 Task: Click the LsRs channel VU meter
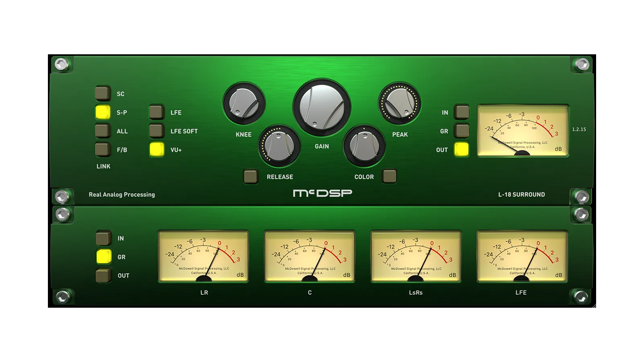click(x=416, y=257)
